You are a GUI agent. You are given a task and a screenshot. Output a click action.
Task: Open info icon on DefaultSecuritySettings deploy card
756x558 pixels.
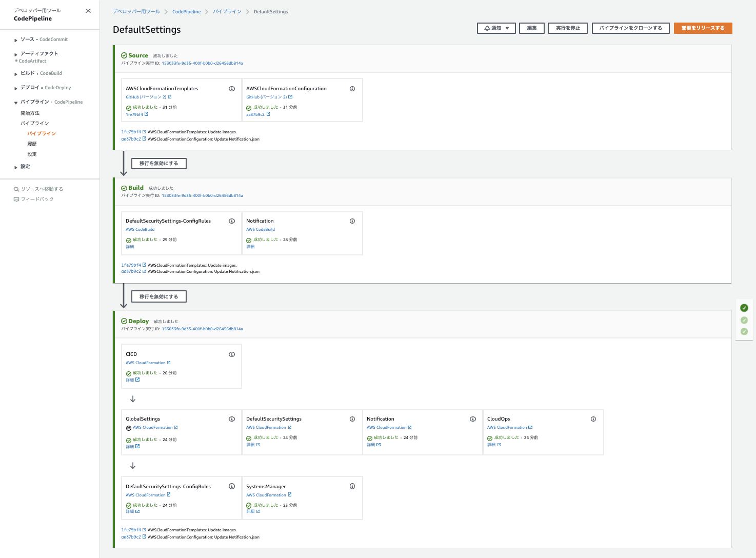[352, 419]
